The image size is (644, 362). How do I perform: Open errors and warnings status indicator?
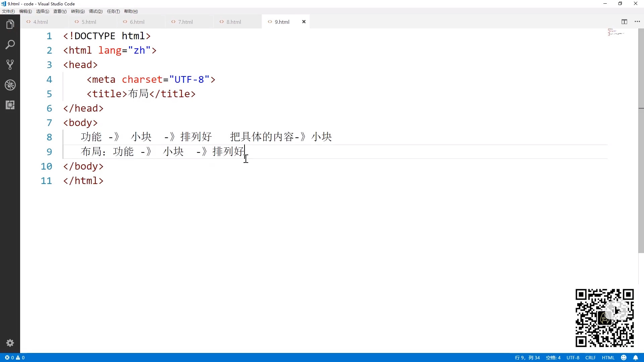coord(15,358)
